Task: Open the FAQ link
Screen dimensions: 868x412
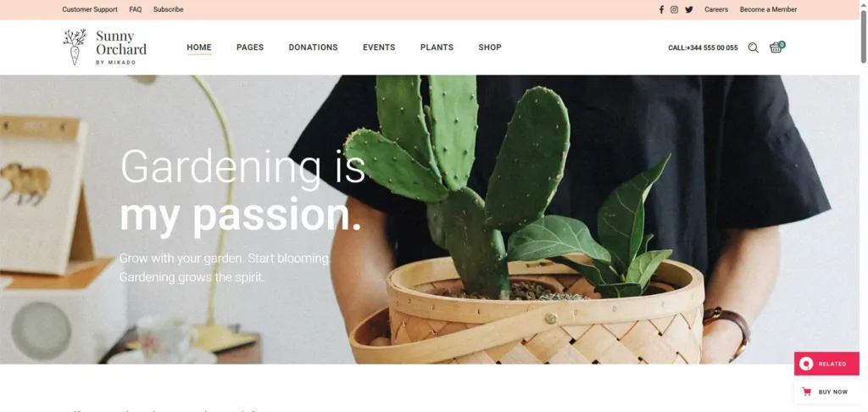Action: pos(135,9)
